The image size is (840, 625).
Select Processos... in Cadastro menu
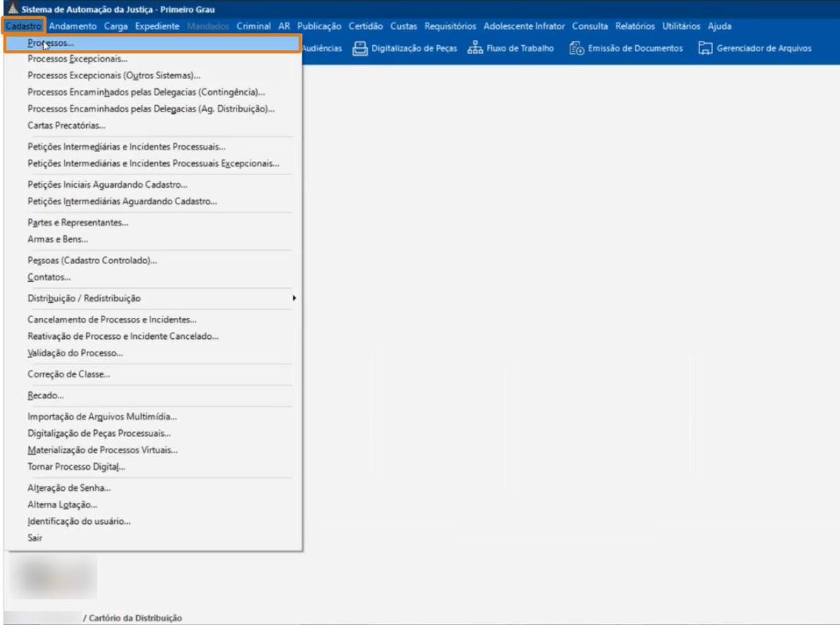click(152, 43)
